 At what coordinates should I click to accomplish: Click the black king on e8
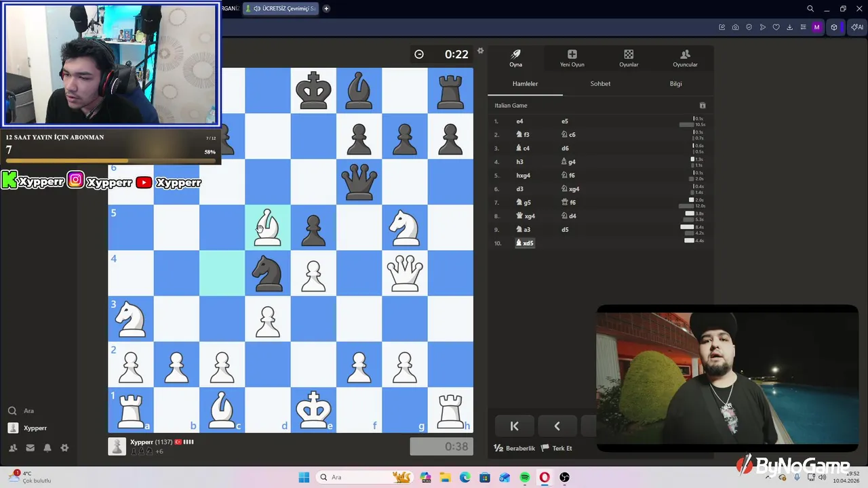pos(313,90)
